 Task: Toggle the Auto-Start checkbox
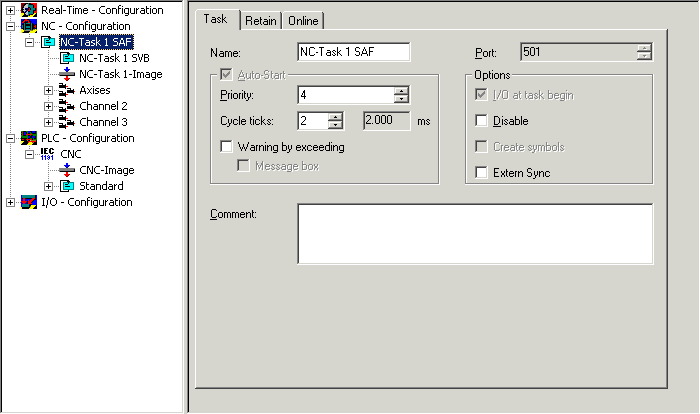[x=226, y=75]
